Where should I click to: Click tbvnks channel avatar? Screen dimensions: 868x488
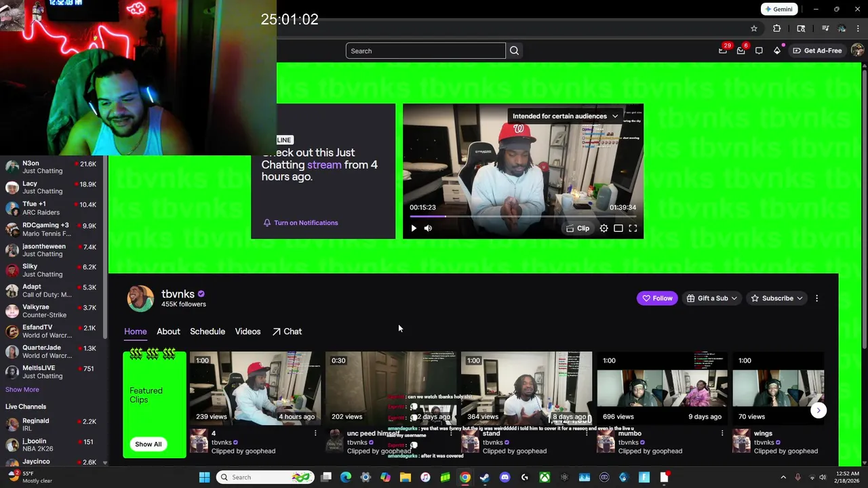coord(140,298)
